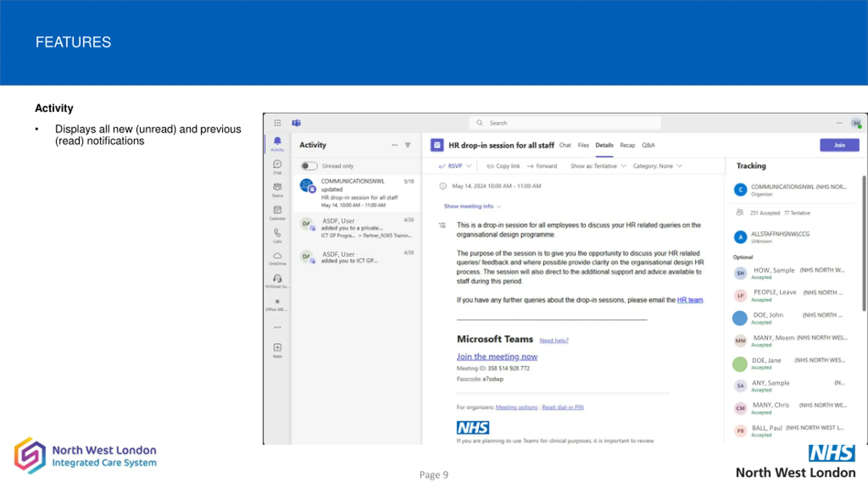Expand Show meeting info
Image resolution: width=868 pixels, height=488 pixels.
[x=472, y=206]
